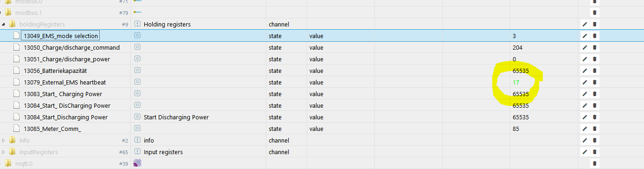Click the EMS mode value 3
The width and height of the screenshot is (644, 169).
tap(514, 36)
